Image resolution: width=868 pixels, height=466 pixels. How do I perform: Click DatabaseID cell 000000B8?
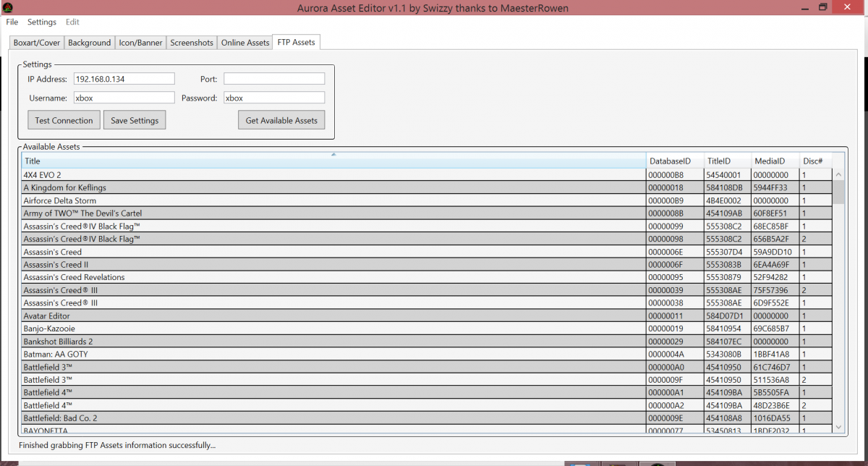[675, 175]
